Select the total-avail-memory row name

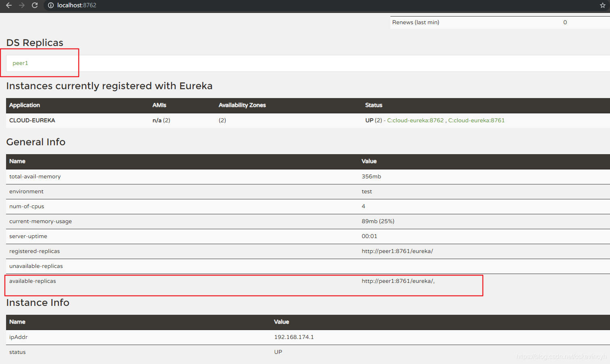tap(35, 176)
